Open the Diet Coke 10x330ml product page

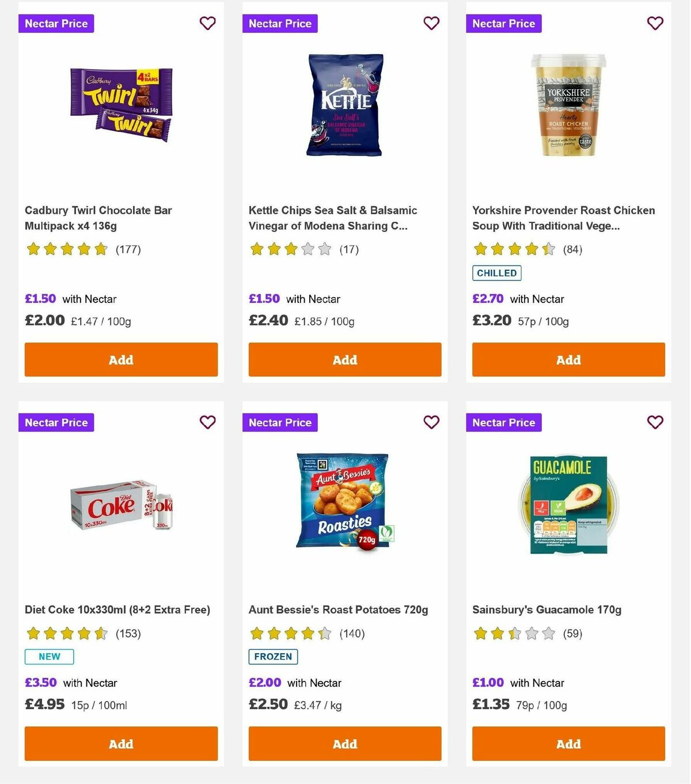tap(117, 609)
